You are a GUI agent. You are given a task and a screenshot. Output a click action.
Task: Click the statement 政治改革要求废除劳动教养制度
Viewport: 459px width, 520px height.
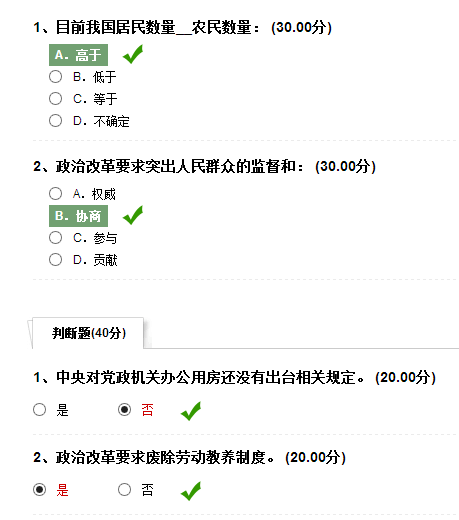pyautogui.click(x=161, y=457)
